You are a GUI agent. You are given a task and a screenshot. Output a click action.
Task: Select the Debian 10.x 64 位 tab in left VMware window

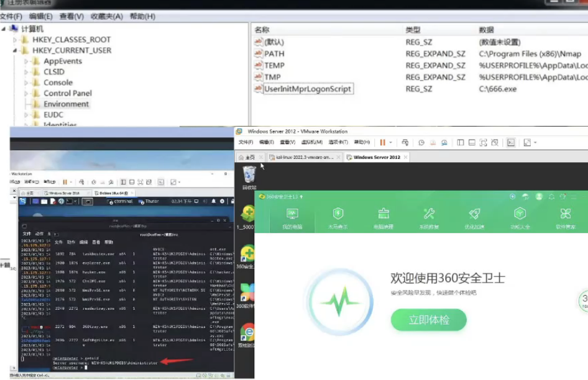(x=113, y=193)
